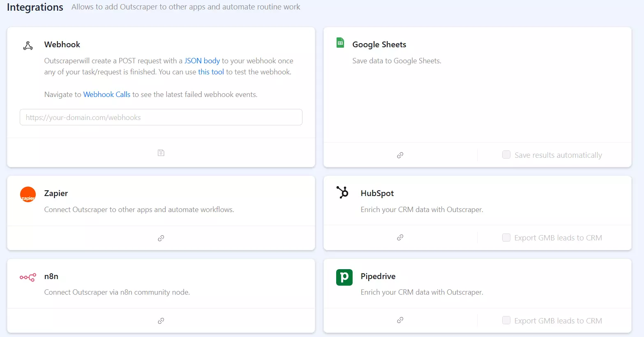Click the save icon under Webhook
This screenshot has height=337, width=644.
coord(161,153)
